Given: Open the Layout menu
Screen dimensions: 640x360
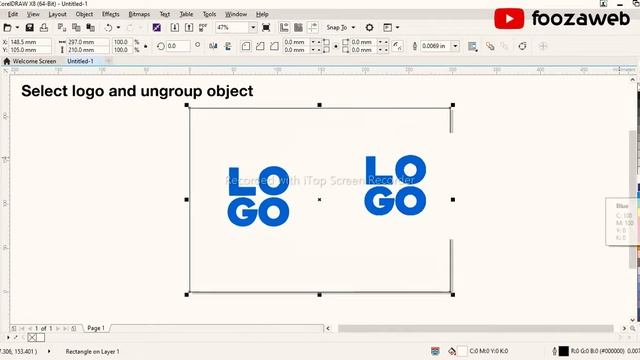Looking at the screenshot, I should pos(57,14).
